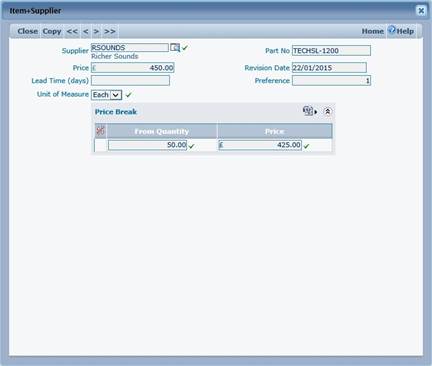Click the green check beside Unit of Measure
Screen dimensions: 432x366
point(129,95)
